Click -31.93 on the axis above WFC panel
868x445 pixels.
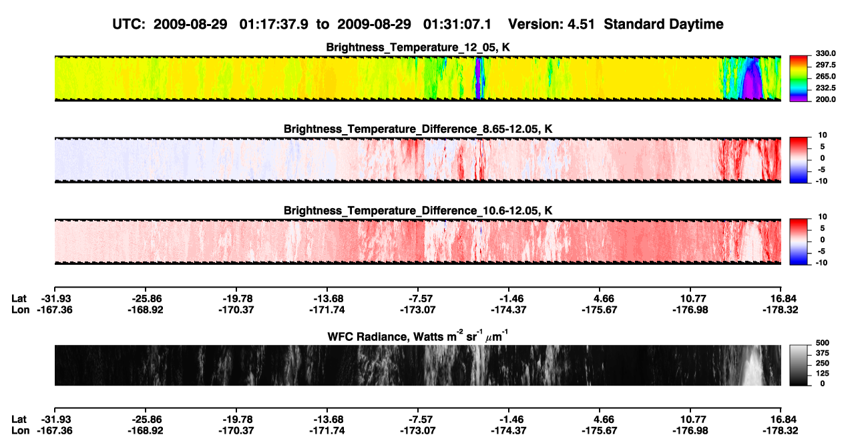click(x=56, y=298)
